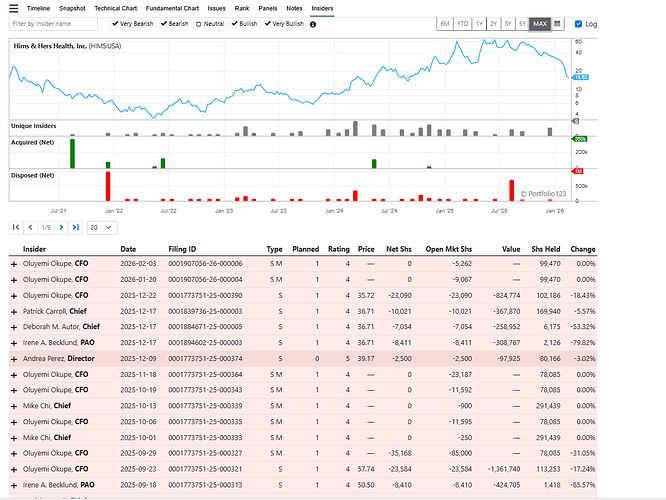Expand the Deborah M. Autor row
Screen dimensions: 666x500
(x=14, y=327)
